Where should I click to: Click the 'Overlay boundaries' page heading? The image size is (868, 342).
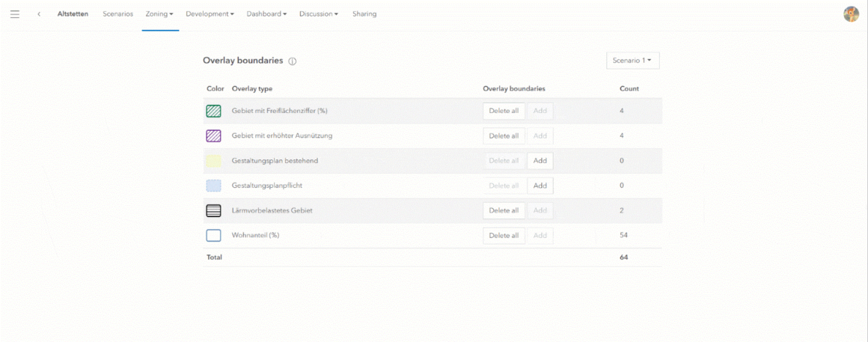point(243,61)
